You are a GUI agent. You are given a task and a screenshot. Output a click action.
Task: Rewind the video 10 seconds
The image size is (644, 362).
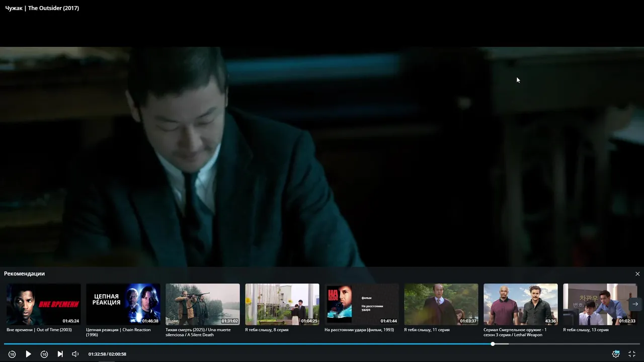(12, 354)
